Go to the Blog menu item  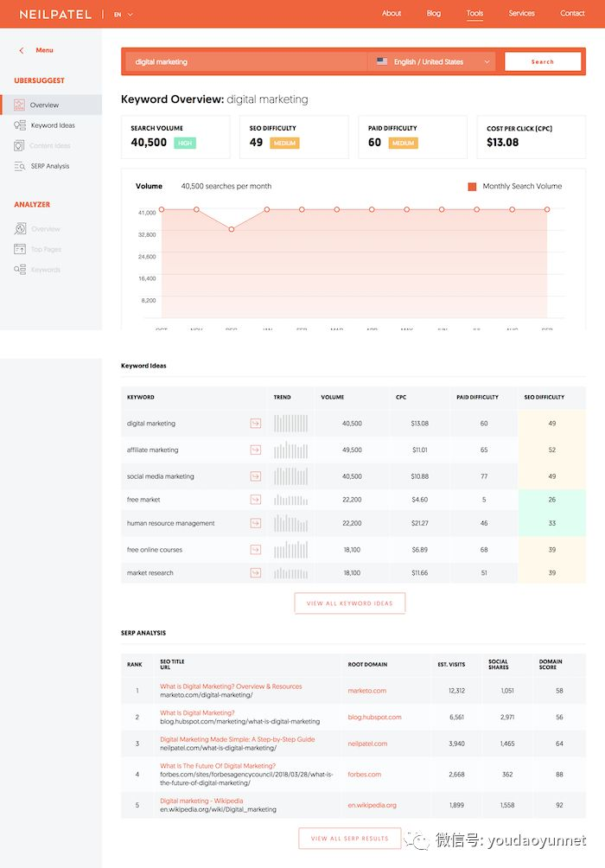click(434, 13)
